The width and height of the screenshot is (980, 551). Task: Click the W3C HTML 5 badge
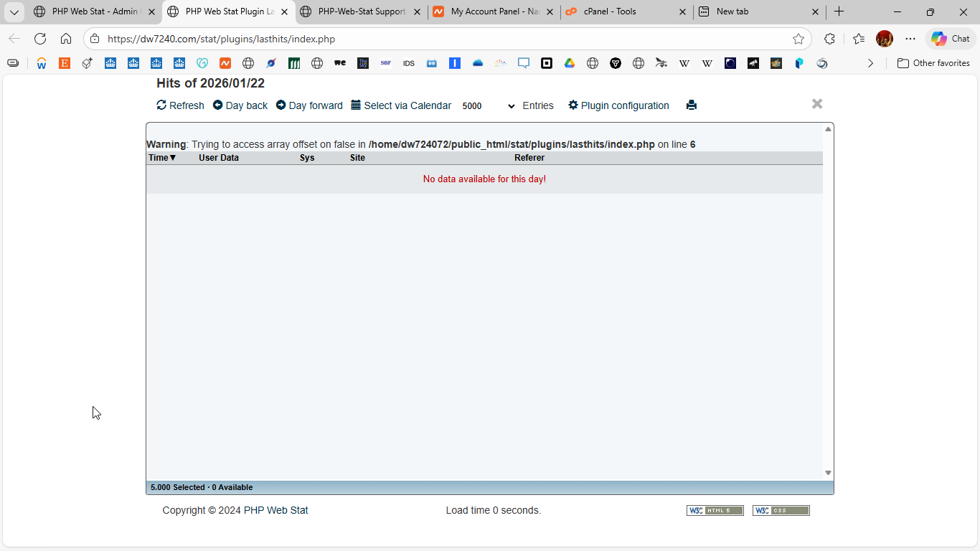[x=715, y=511]
